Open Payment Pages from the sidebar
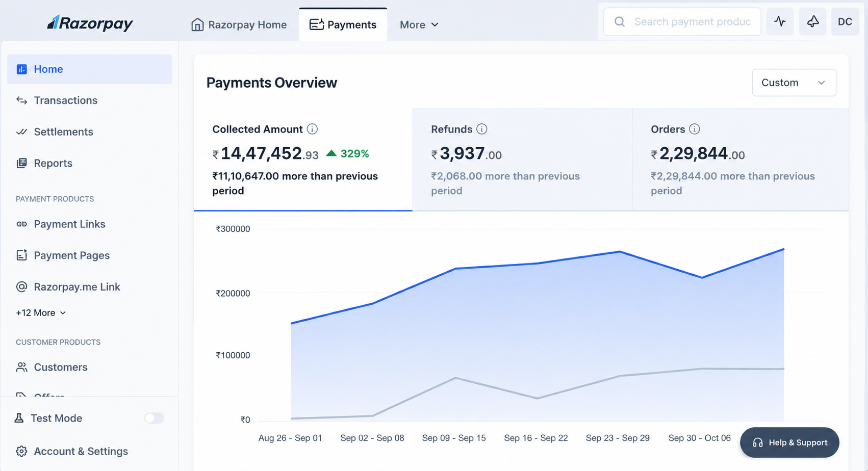 tap(89, 255)
